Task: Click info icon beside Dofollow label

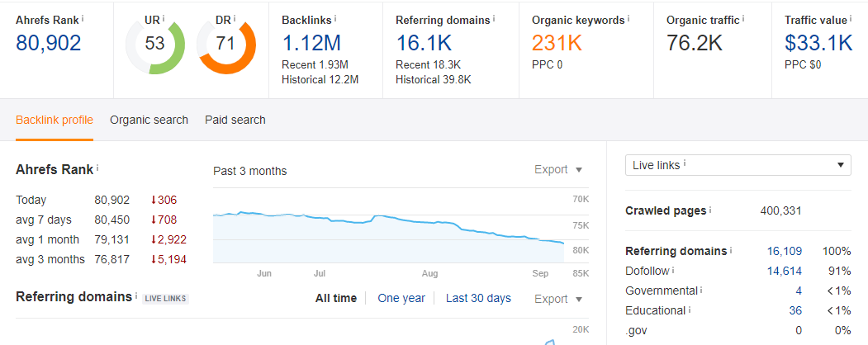Action: point(673,271)
